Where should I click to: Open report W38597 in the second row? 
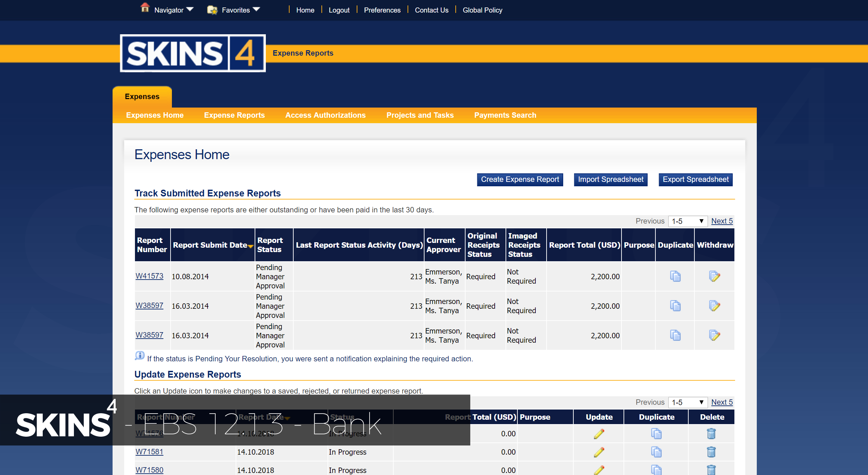click(x=150, y=306)
